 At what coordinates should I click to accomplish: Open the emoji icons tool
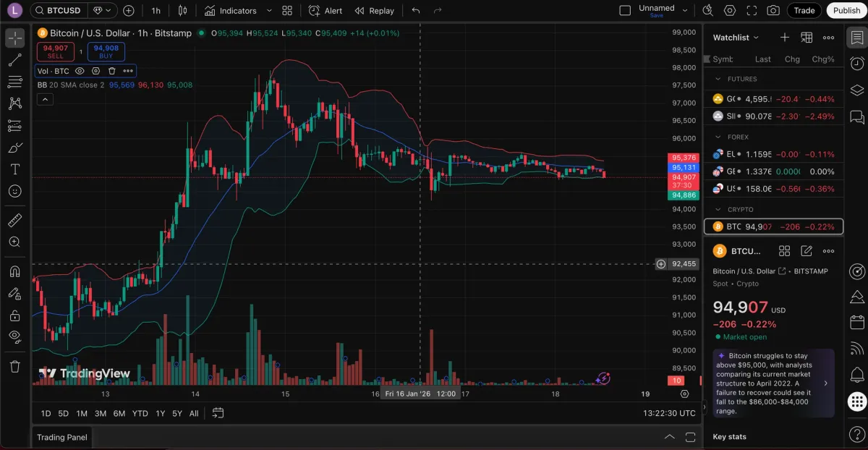click(x=14, y=191)
